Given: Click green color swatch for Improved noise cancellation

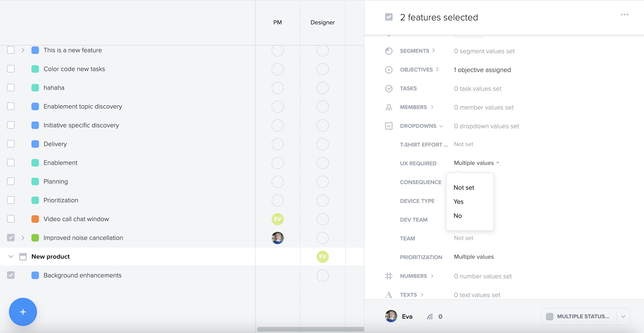Looking at the screenshot, I should pyautogui.click(x=35, y=238).
